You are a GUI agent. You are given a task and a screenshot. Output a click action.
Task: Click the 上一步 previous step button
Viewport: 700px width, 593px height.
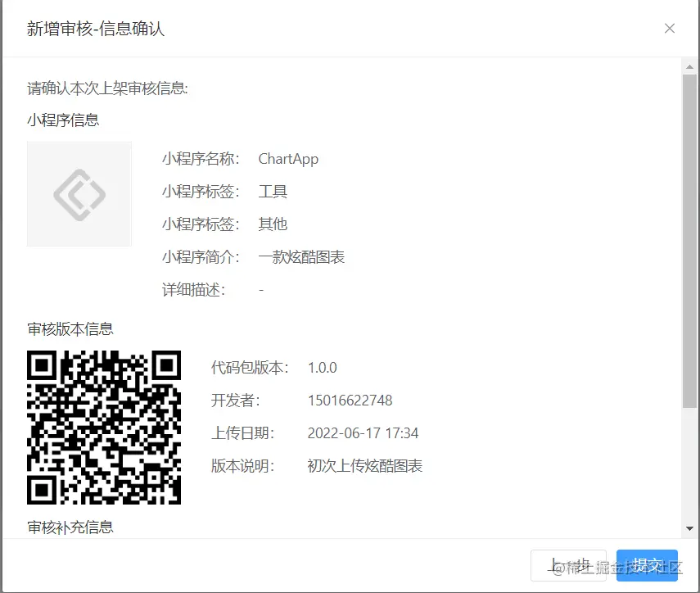tap(568, 565)
